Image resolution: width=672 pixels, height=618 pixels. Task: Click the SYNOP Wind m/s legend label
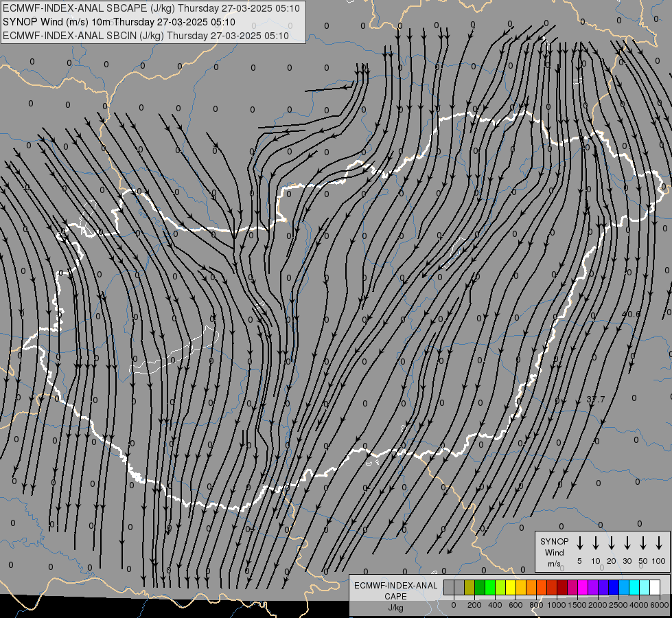tap(554, 552)
